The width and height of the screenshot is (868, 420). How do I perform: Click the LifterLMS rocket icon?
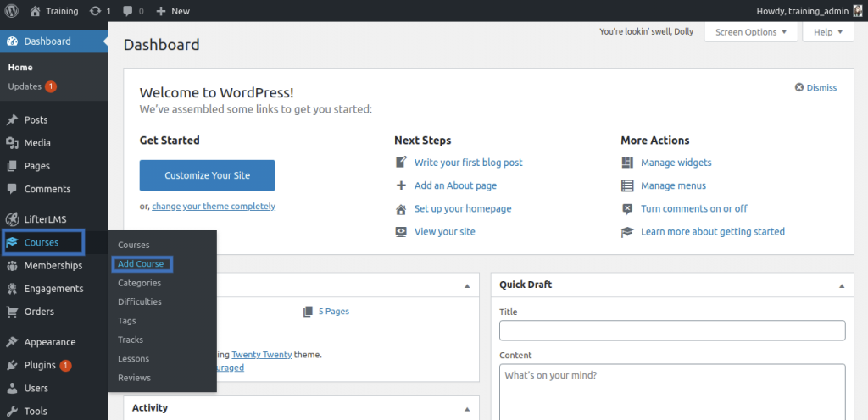coord(12,218)
